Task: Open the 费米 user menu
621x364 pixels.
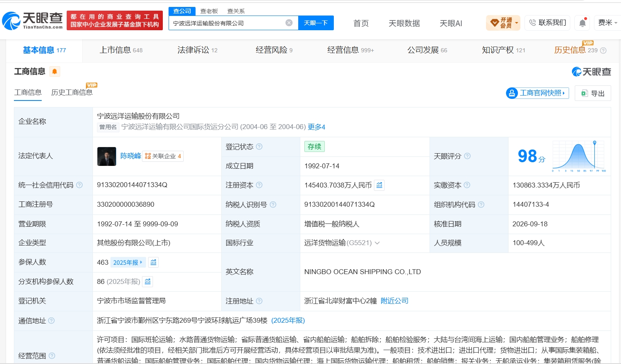Action: (607, 23)
